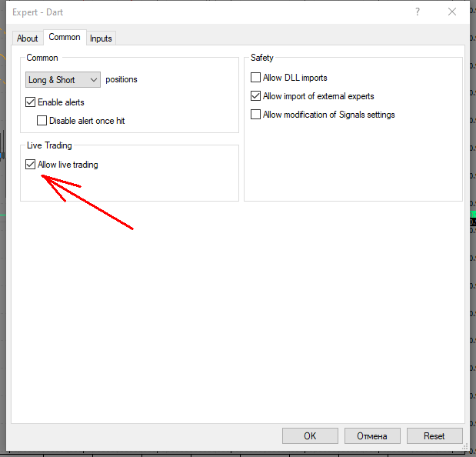Click the Reset button
Image resolution: width=476 pixels, height=457 pixels.
pos(434,436)
